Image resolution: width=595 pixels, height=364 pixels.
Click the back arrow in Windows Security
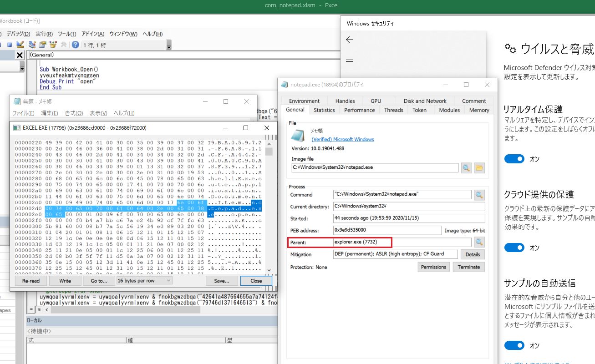click(x=350, y=40)
